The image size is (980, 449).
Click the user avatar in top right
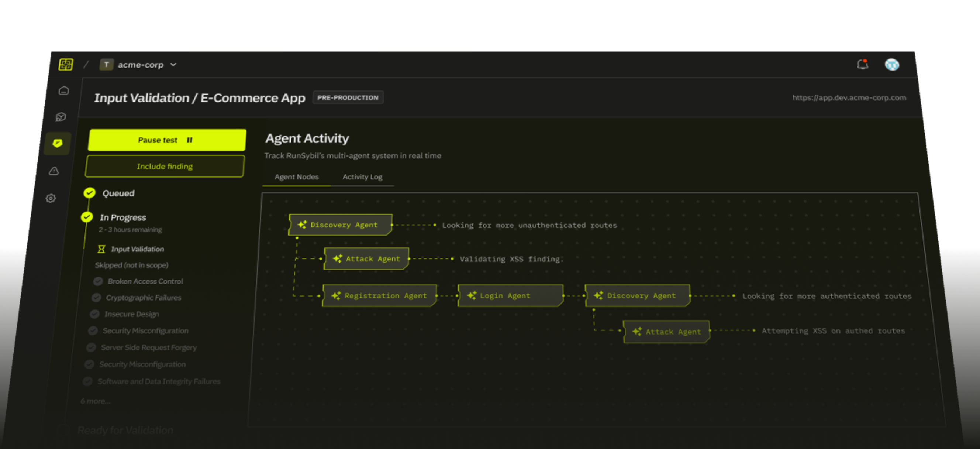892,64
